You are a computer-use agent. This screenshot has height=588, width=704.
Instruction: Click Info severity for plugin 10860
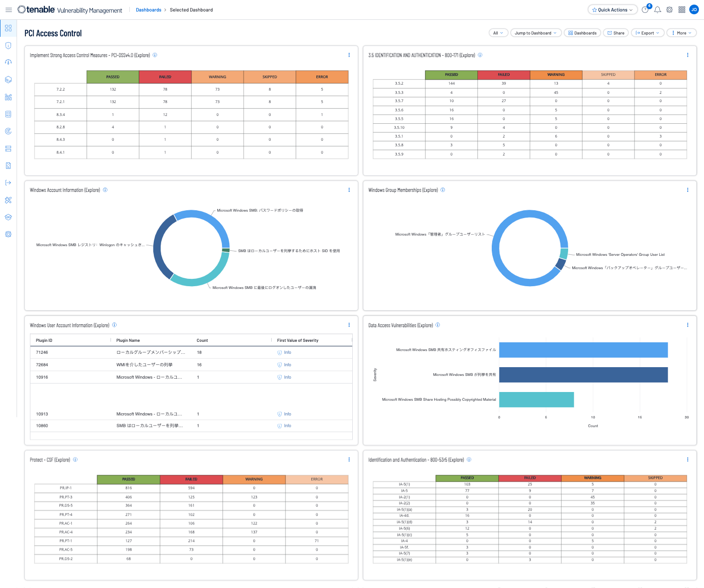285,426
